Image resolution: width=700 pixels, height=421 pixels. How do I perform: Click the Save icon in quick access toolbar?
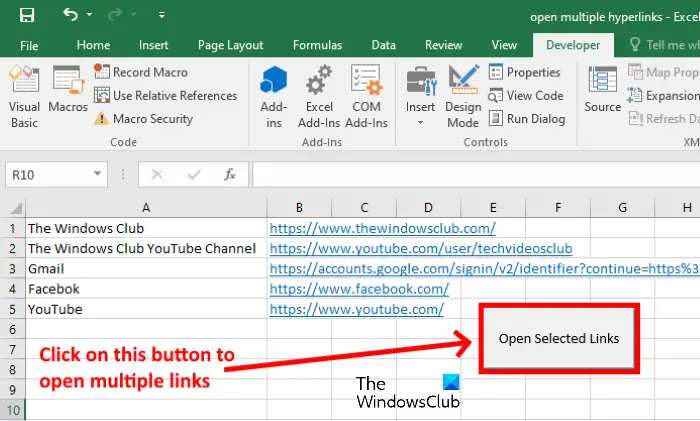tap(27, 15)
